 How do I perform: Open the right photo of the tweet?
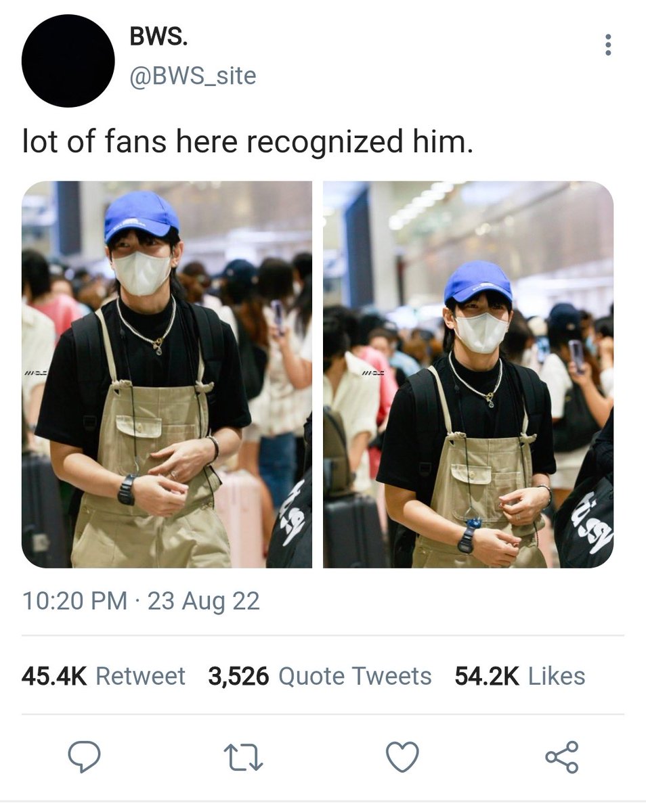(469, 374)
